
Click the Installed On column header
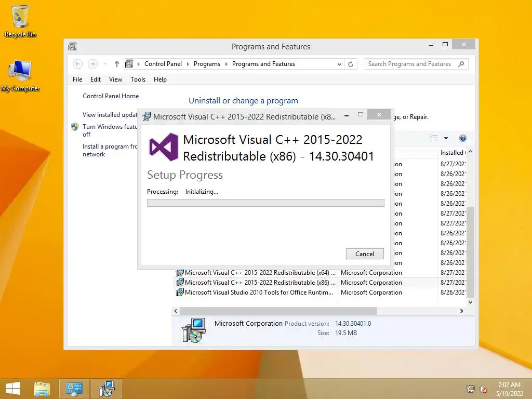pos(453,153)
